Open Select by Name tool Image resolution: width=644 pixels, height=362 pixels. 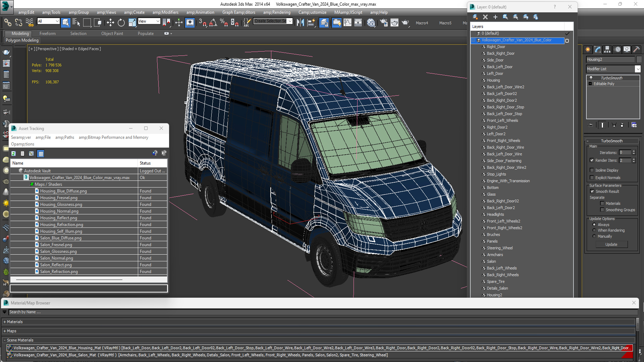pos(76,22)
